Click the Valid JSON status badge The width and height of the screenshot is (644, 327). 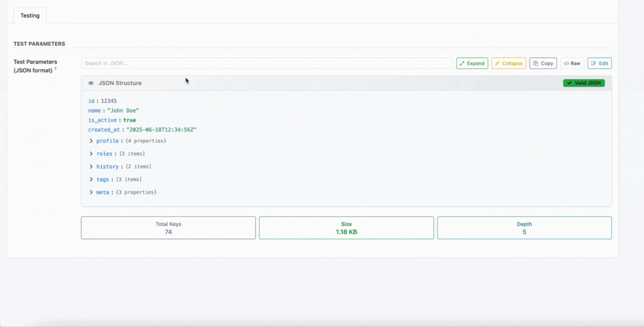(584, 83)
